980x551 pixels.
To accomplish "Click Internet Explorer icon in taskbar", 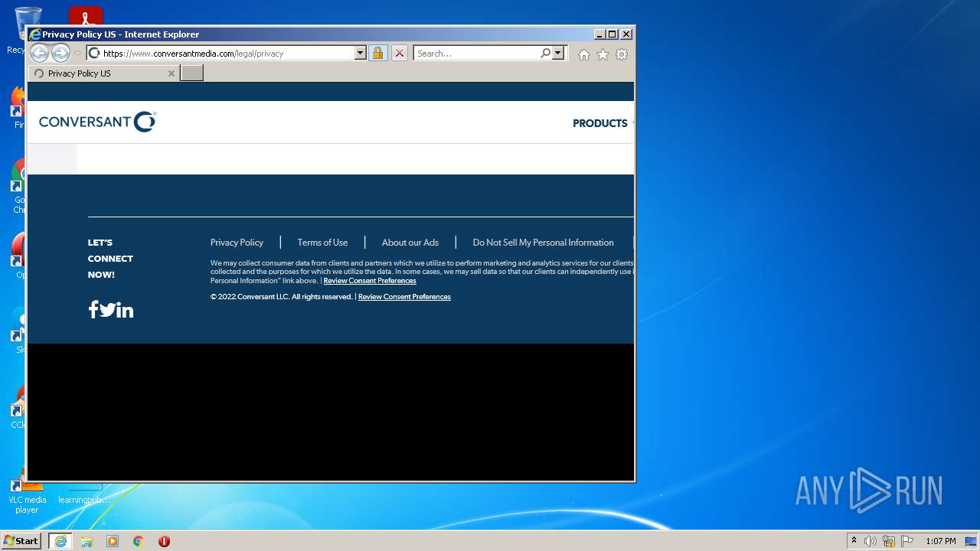I will click(60, 541).
